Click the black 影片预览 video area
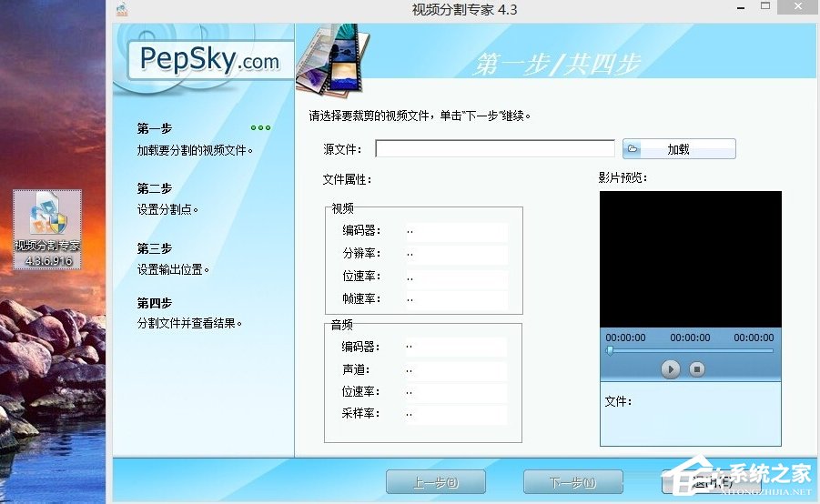This screenshot has width=820, height=504. (690, 258)
